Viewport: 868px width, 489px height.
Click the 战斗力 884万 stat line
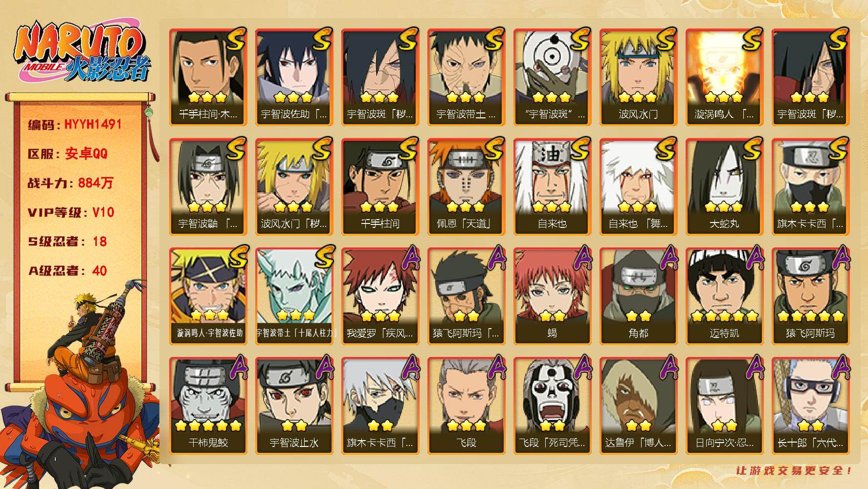click(x=70, y=183)
